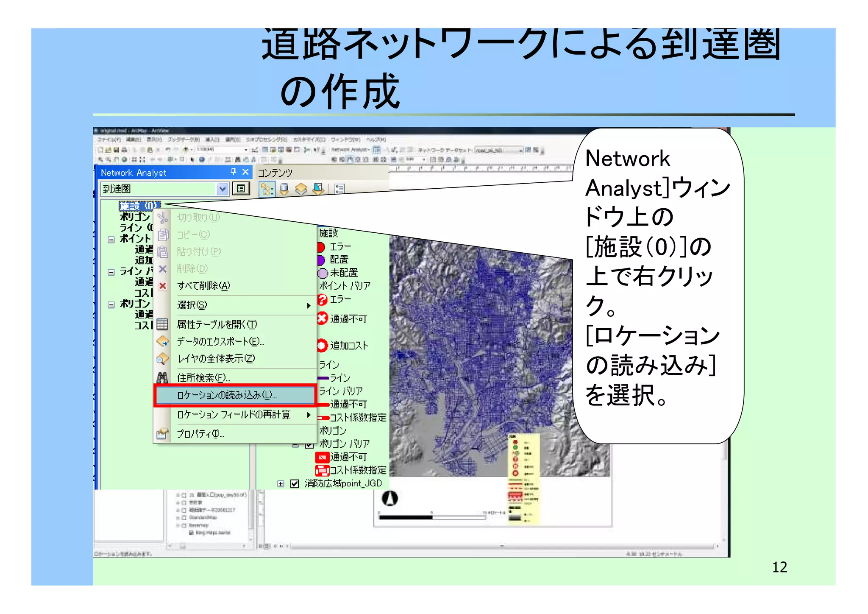This screenshot has width=868, height=614.
Task: Toggle the Basemap layer checkbox
Action: [184, 525]
